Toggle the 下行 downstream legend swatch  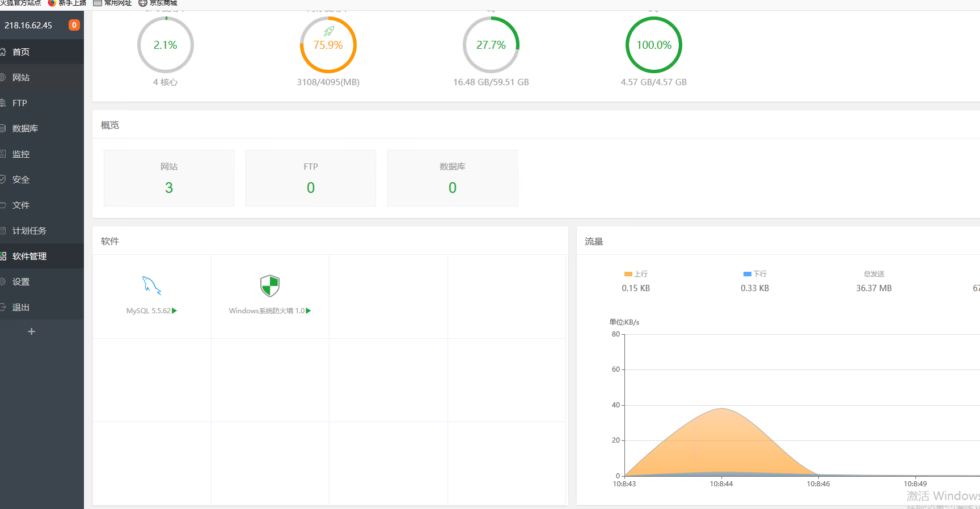click(747, 274)
